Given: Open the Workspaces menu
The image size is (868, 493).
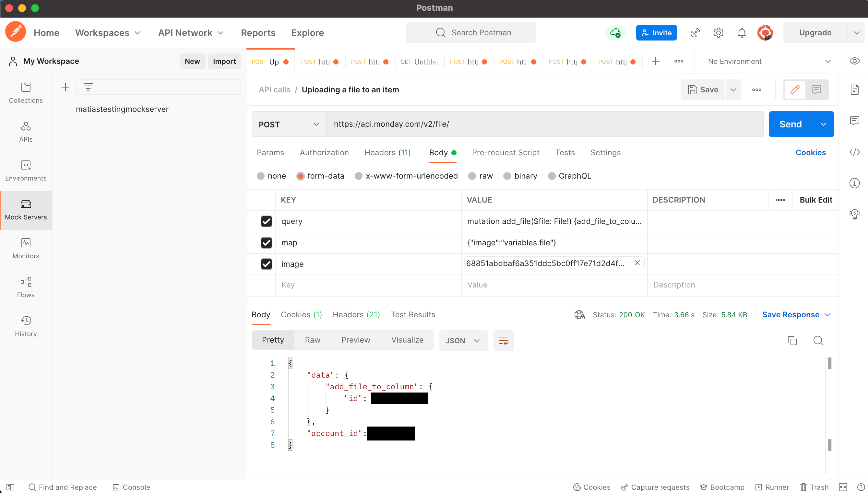Looking at the screenshot, I should [x=108, y=32].
